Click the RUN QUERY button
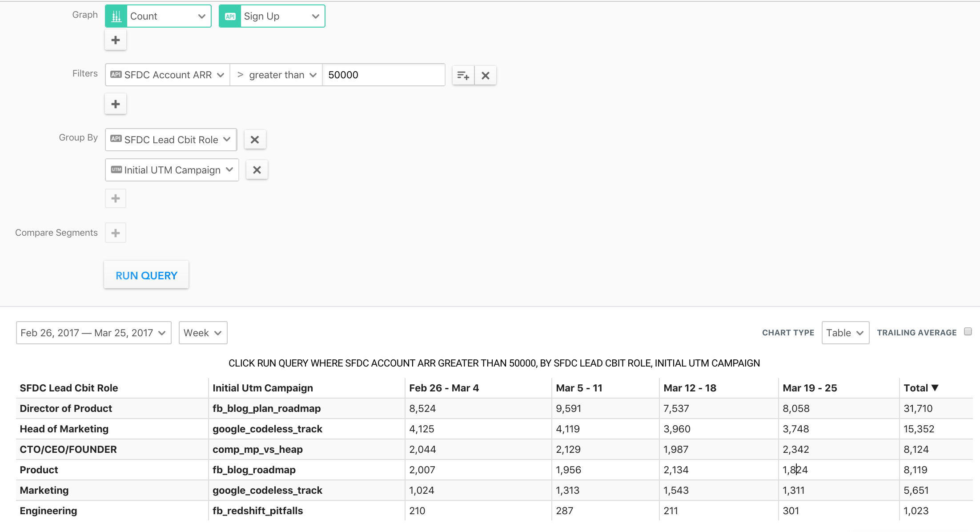This screenshot has height=532, width=980. tap(146, 275)
